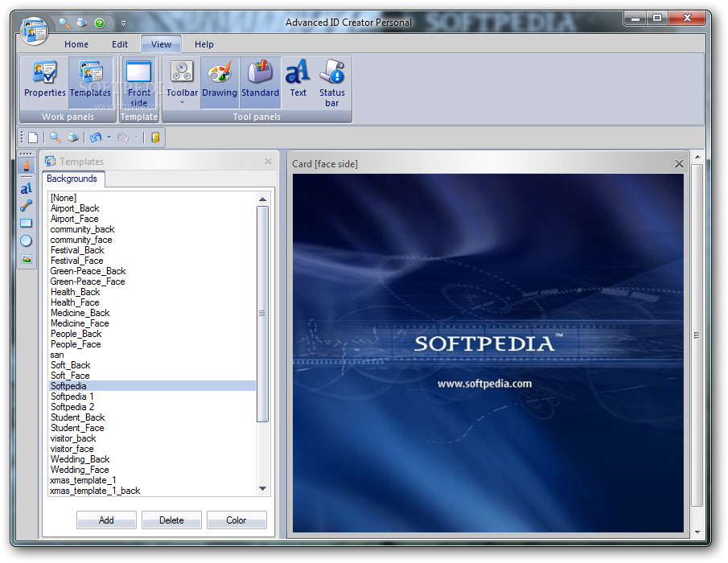
Task: Toggle the Status bar visibility
Action: (x=332, y=83)
